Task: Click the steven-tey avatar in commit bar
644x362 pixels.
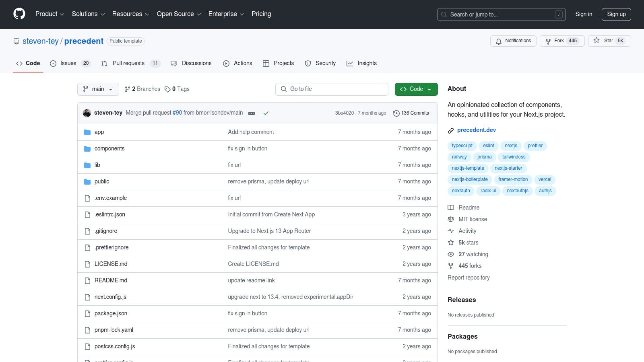Action: [87, 113]
